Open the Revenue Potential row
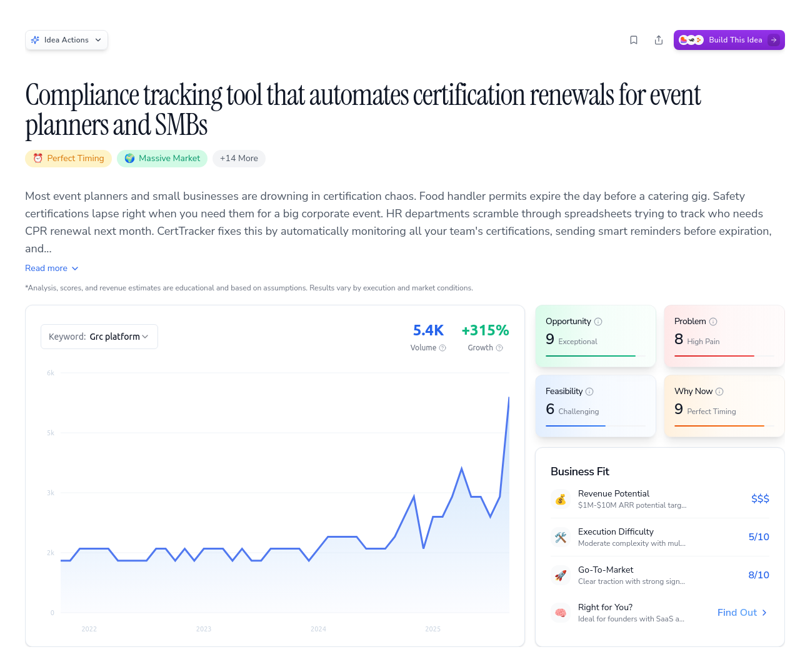This screenshot has height=672, width=810. click(659, 499)
